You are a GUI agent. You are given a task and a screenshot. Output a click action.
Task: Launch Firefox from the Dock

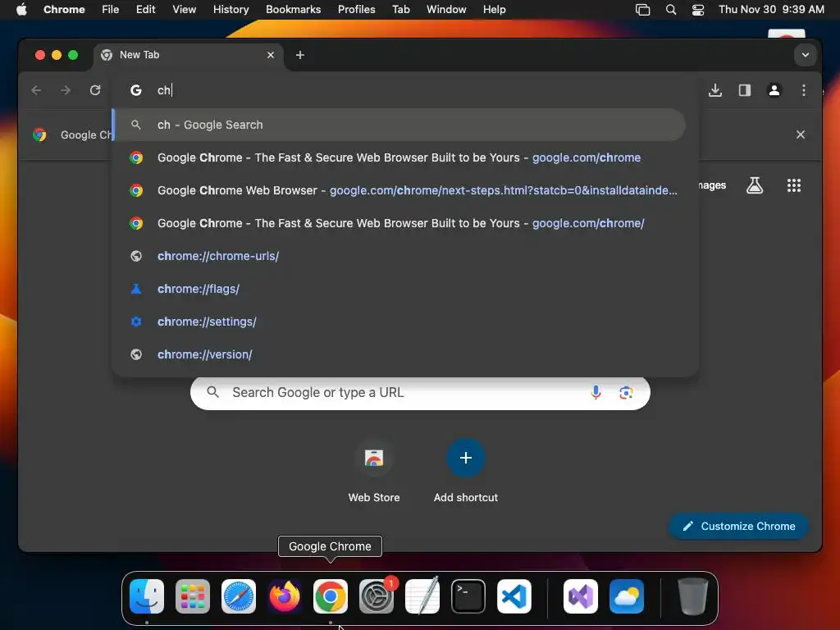coord(285,596)
